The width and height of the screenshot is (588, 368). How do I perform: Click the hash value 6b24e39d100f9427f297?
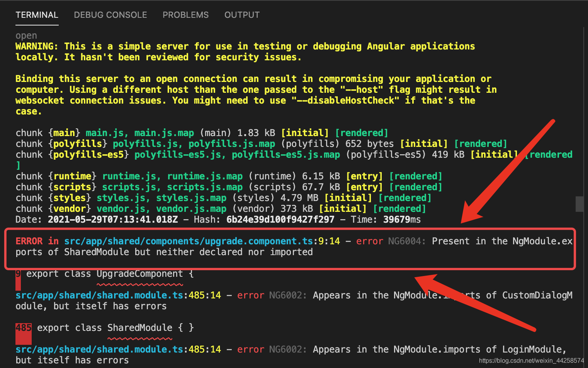tap(280, 220)
